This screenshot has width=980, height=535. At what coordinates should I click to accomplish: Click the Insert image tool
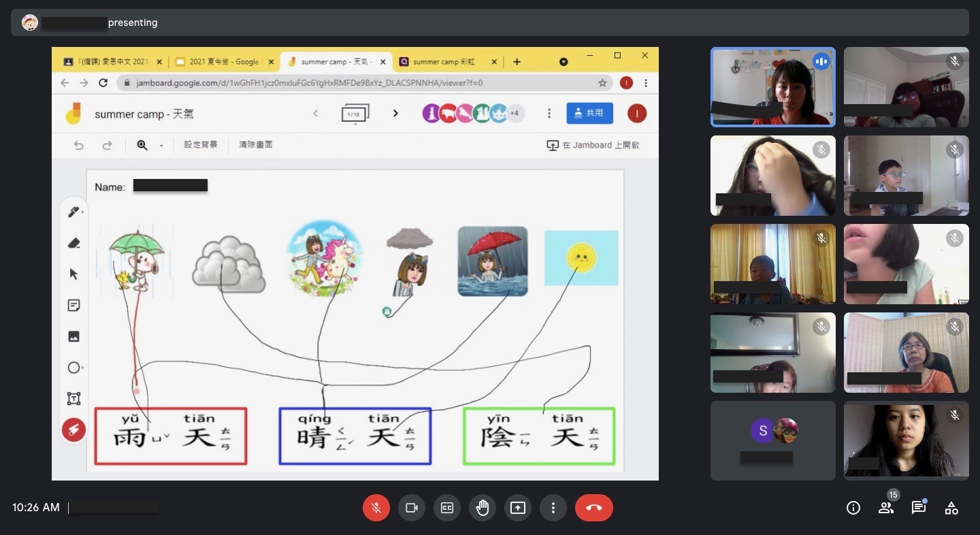[74, 336]
